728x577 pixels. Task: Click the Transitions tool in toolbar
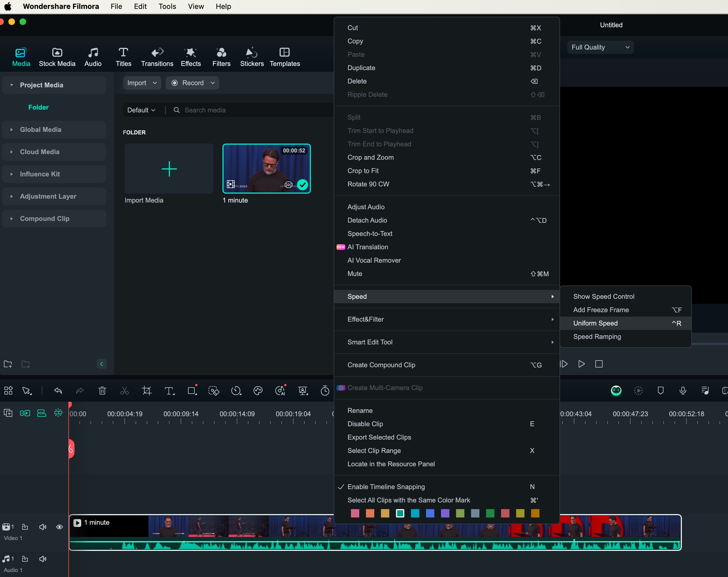(x=157, y=56)
